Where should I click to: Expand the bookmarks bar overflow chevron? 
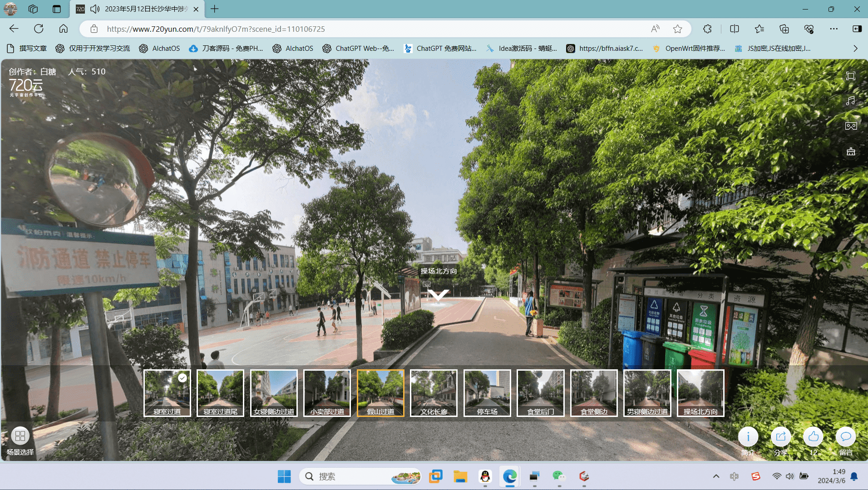[x=855, y=49]
